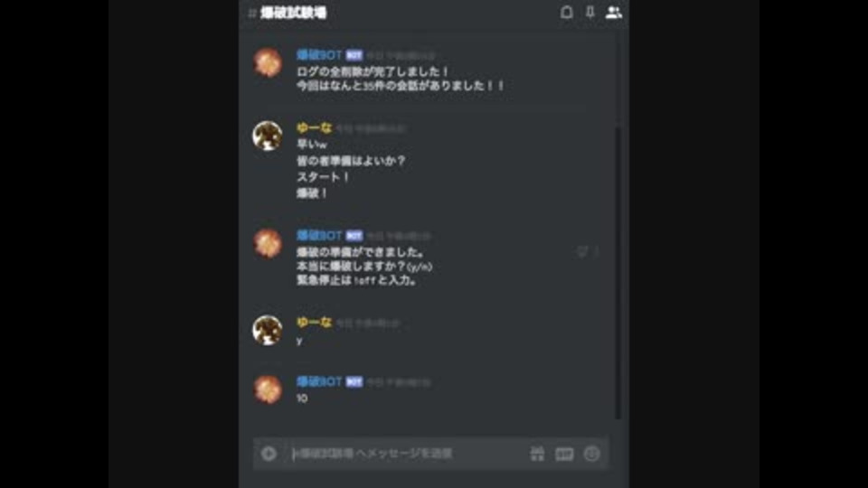Toggle member list with people icon

pos(613,12)
